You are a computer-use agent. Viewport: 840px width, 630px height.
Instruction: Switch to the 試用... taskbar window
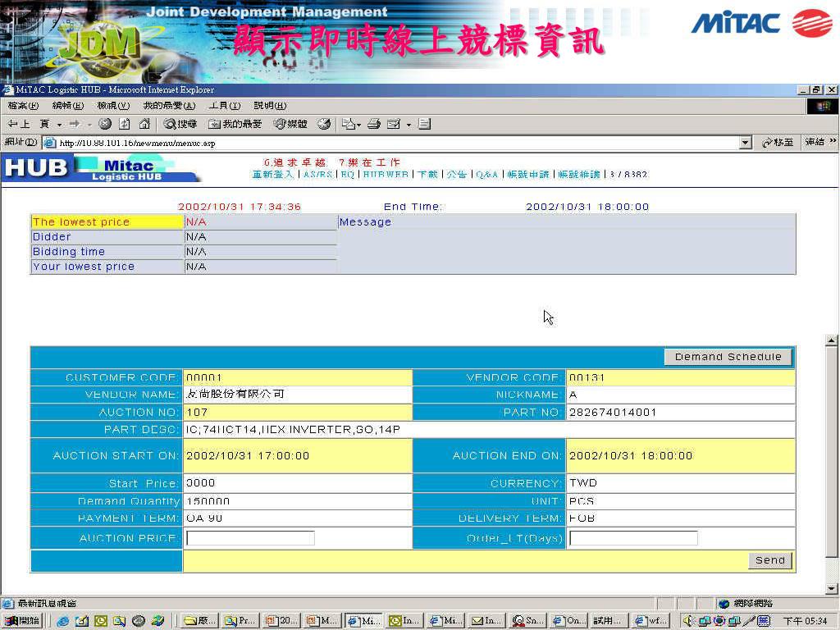609,620
